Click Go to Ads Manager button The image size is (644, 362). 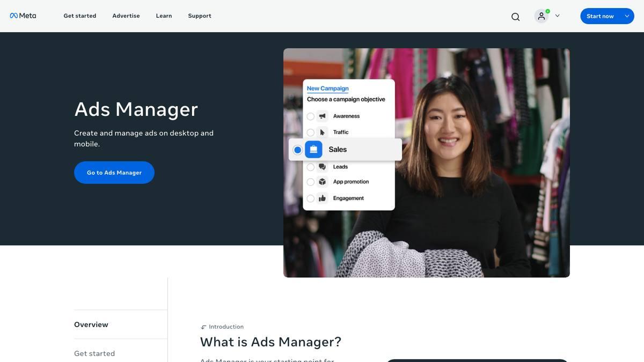[x=114, y=173]
